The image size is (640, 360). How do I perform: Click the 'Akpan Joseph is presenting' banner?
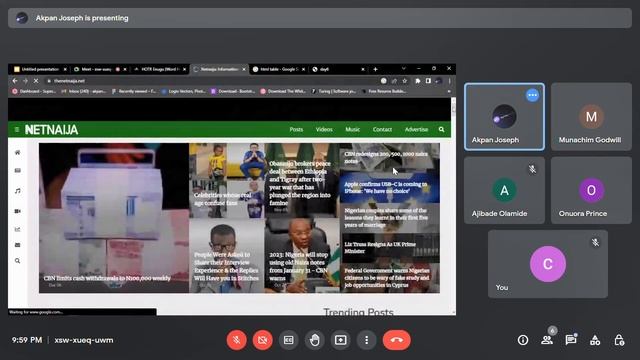click(x=320, y=18)
